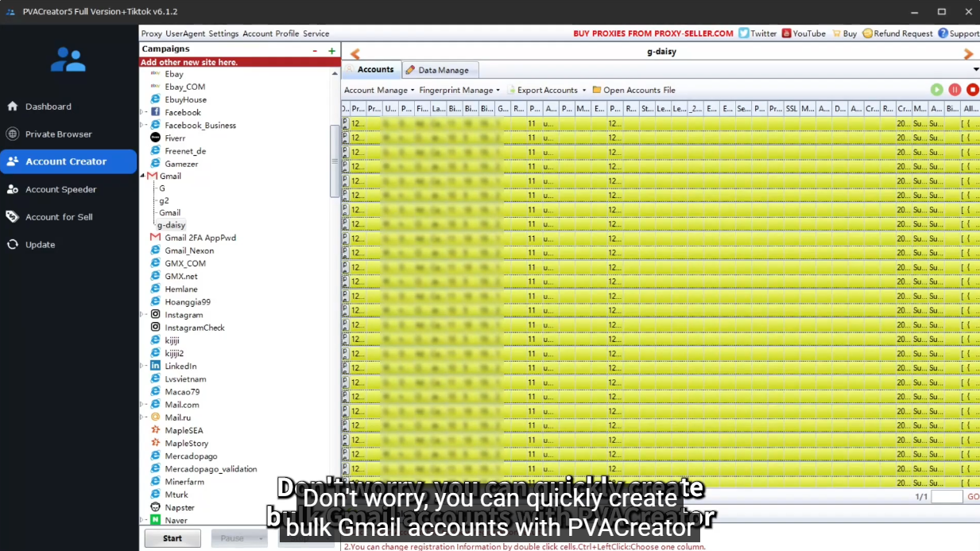The height and width of the screenshot is (551, 980).
Task: Select the Ebay_COM campaign
Action: (184, 87)
